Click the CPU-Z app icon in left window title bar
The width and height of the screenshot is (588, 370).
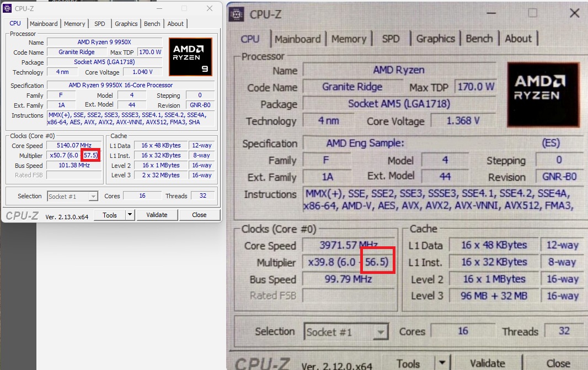(8, 8)
